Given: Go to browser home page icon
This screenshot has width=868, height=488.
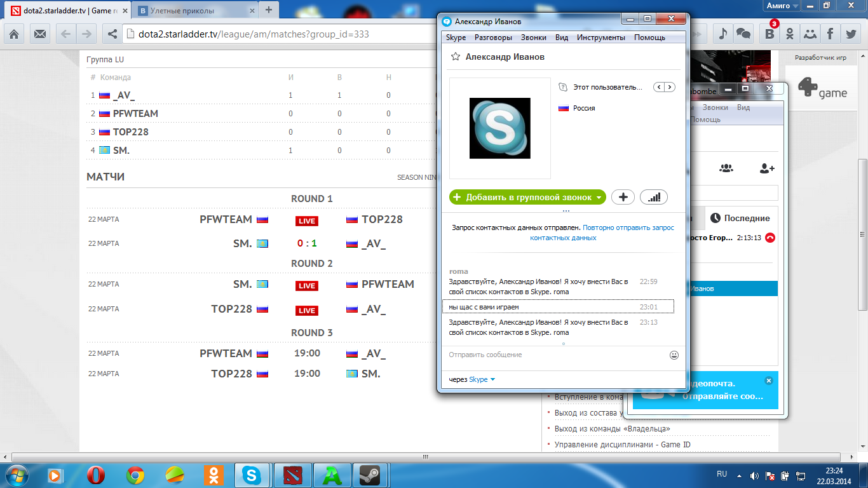Looking at the screenshot, I should pos(14,34).
